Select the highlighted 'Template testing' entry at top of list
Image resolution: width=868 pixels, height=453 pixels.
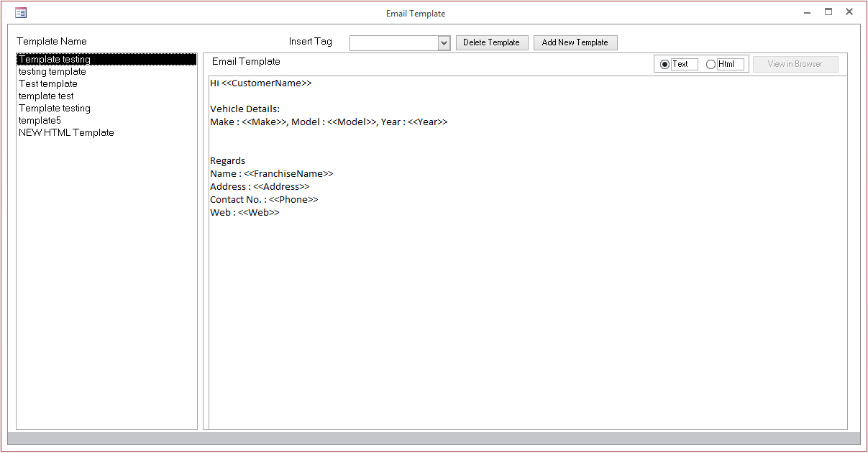point(106,60)
